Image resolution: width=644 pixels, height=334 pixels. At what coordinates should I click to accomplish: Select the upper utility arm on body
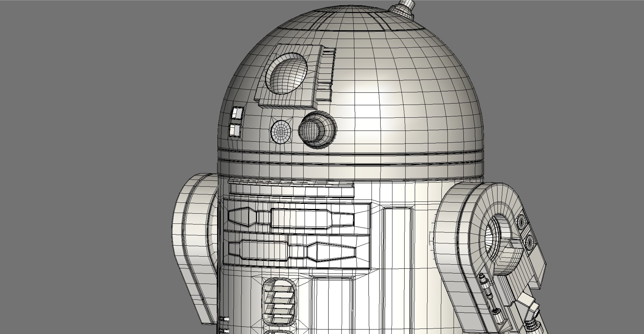tap(290, 218)
